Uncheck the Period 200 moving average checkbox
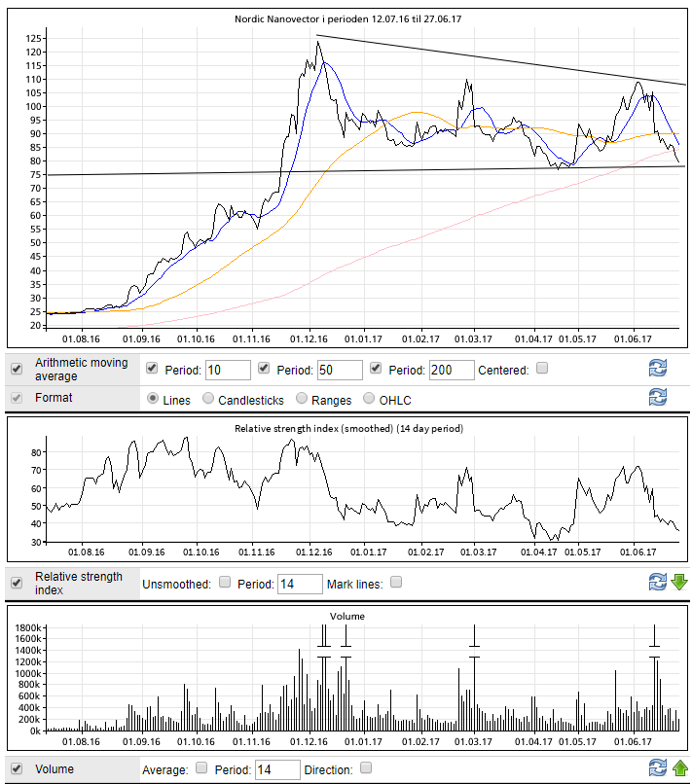Screen dimensions: 692x784 pos(376,369)
